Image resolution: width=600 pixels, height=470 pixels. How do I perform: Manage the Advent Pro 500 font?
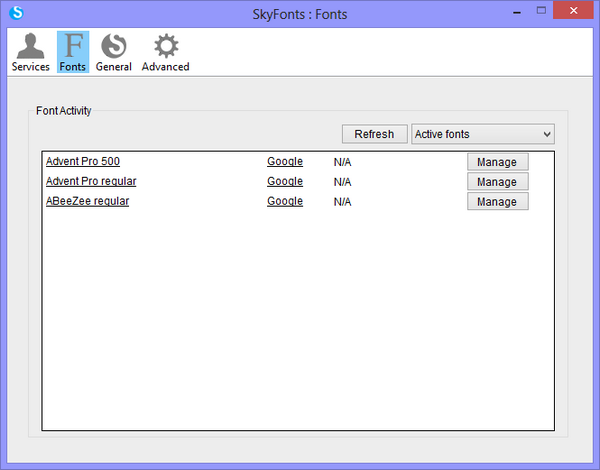(497, 162)
